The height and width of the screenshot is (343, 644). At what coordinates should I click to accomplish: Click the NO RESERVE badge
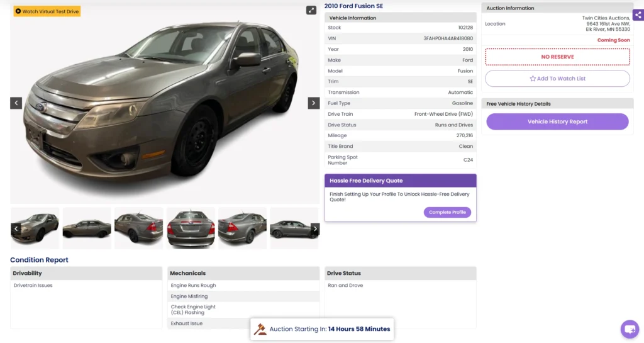coord(557,57)
